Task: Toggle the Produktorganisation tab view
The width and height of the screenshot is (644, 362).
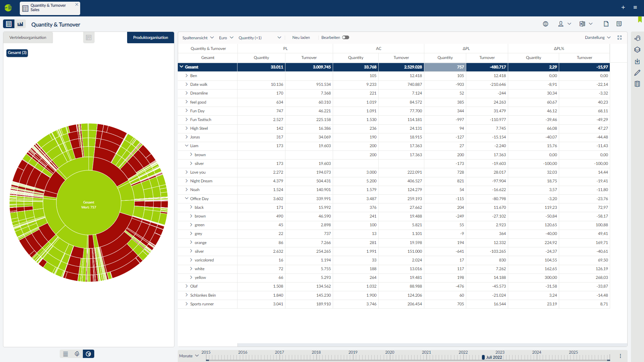Action: pyautogui.click(x=150, y=37)
